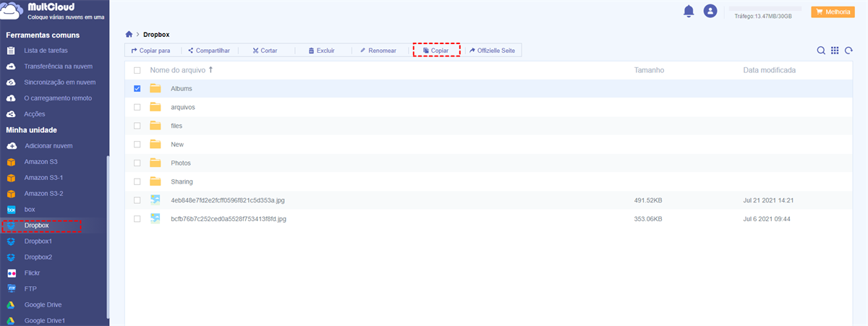This screenshot has height=326, width=868.
Task: Open the files folder name
Action: pyautogui.click(x=176, y=126)
